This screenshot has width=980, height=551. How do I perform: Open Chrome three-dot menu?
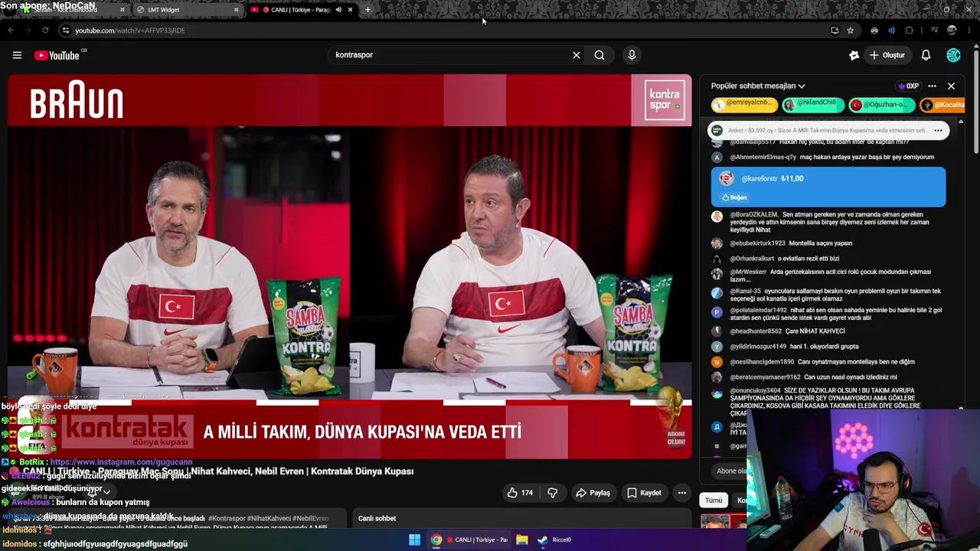969,31
